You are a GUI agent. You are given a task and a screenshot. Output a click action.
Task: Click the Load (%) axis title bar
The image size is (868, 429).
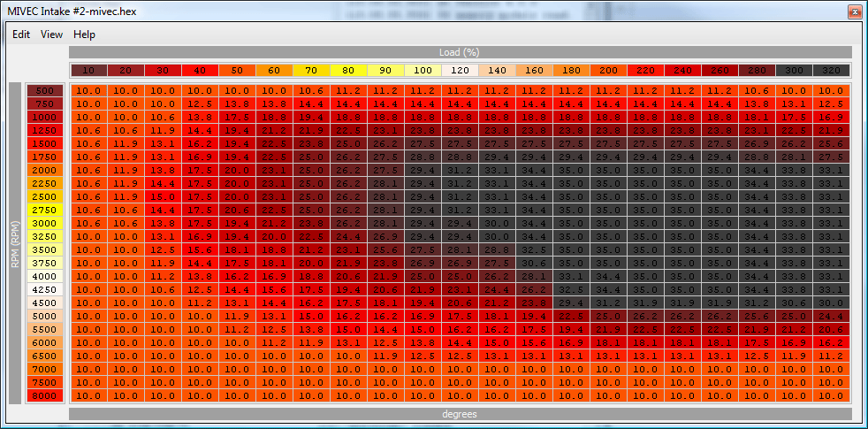tap(460, 52)
